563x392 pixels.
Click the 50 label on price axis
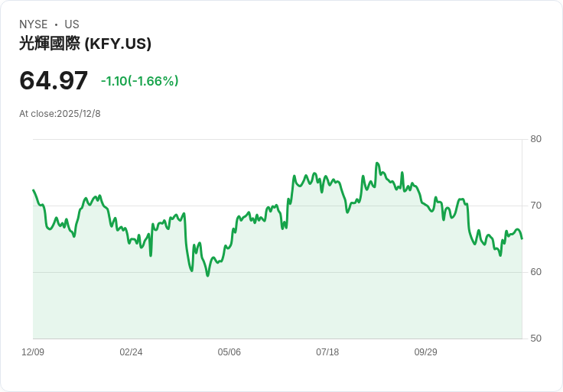pyautogui.click(x=535, y=339)
